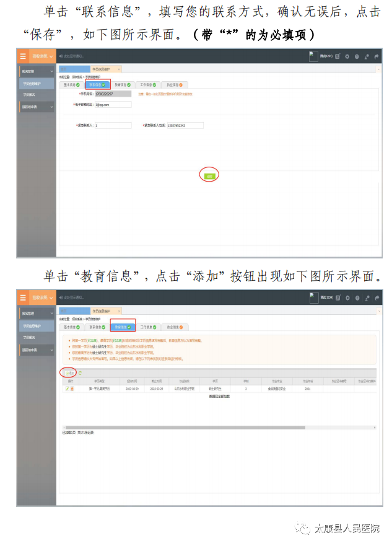This screenshot has height=546, width=392.
Task: Open 基本信息 tab in education-info screenshot
Action: click(72, 327)
